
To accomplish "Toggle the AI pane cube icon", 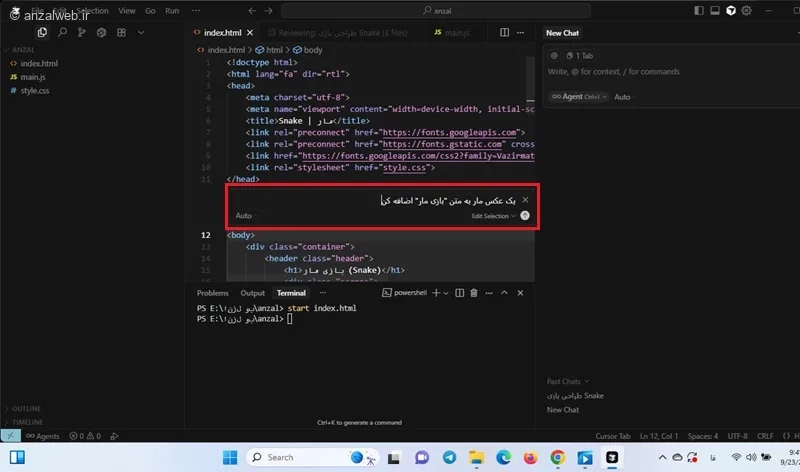I will (x=731, y=10).
